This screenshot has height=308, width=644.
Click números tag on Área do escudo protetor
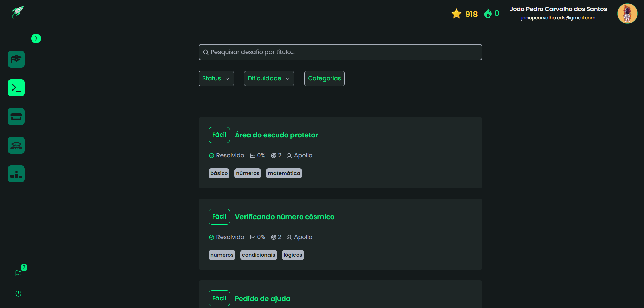(248, 173)
